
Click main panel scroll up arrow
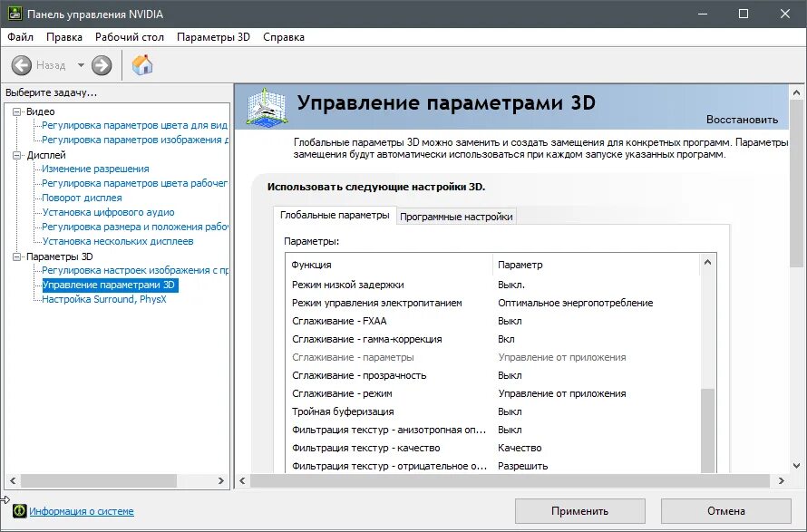click(796, 93)
